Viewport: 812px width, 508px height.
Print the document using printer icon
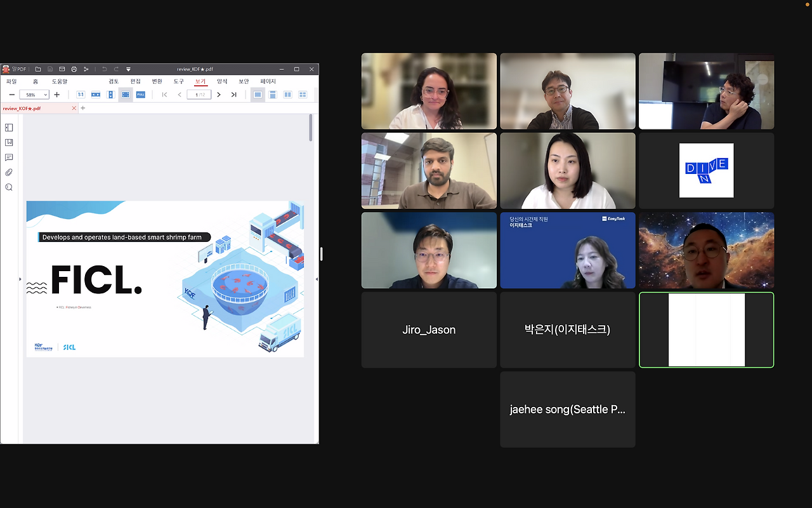tap(74, 69)
